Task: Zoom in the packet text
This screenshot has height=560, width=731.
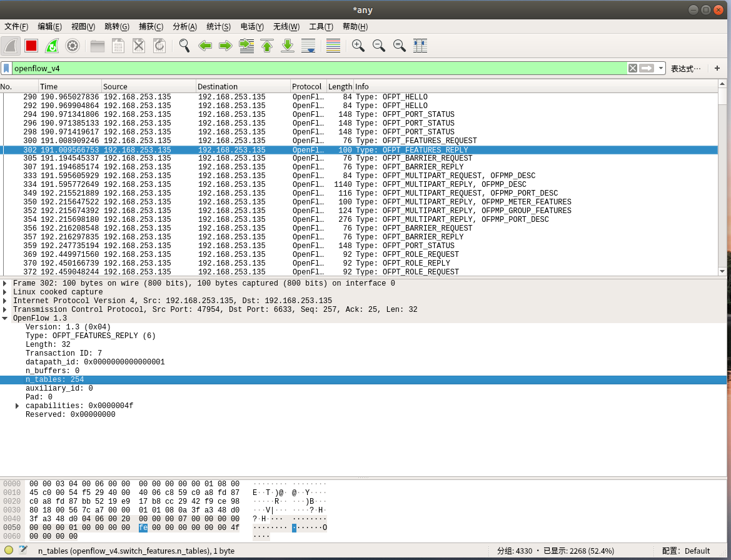Action: (358, 46)
